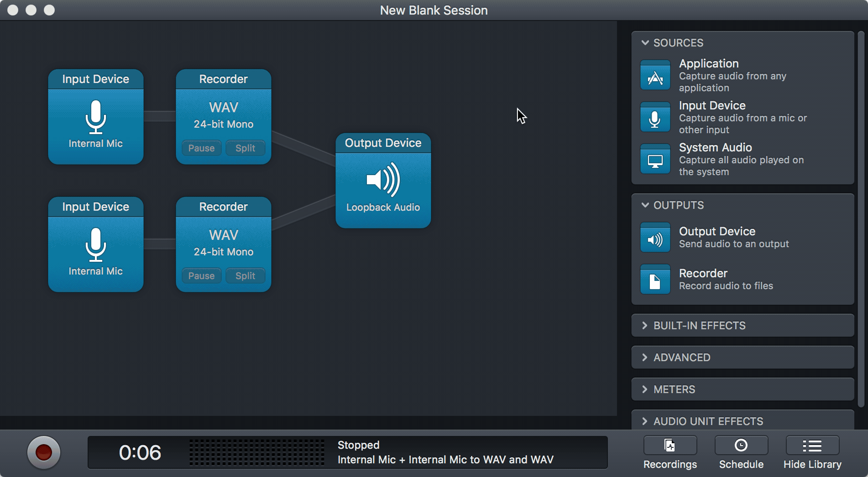This screenshot has width=868, height=477.
Task: Collapse the SOURCES section
Action: (x=645, y=43)
